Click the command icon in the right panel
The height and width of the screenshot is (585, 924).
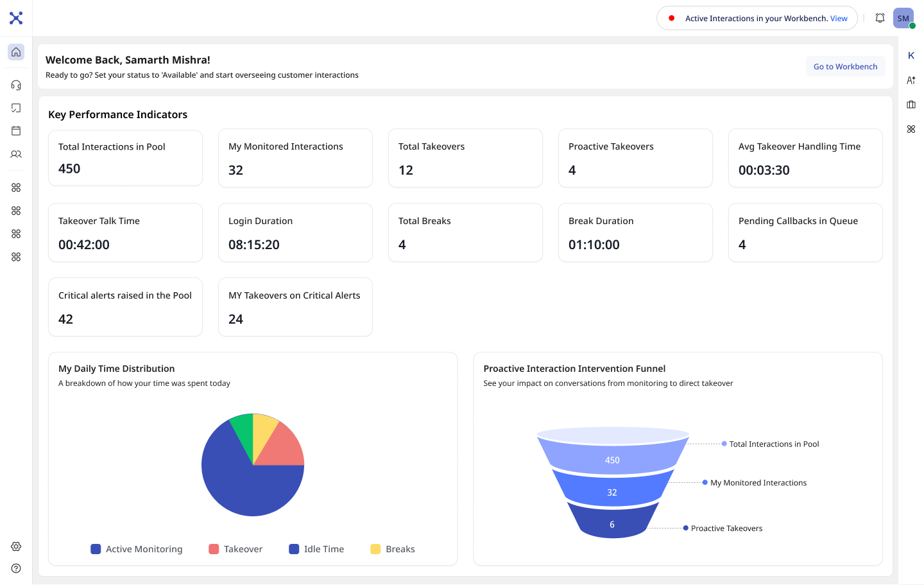pyautogui.click(x=911, y=129)
